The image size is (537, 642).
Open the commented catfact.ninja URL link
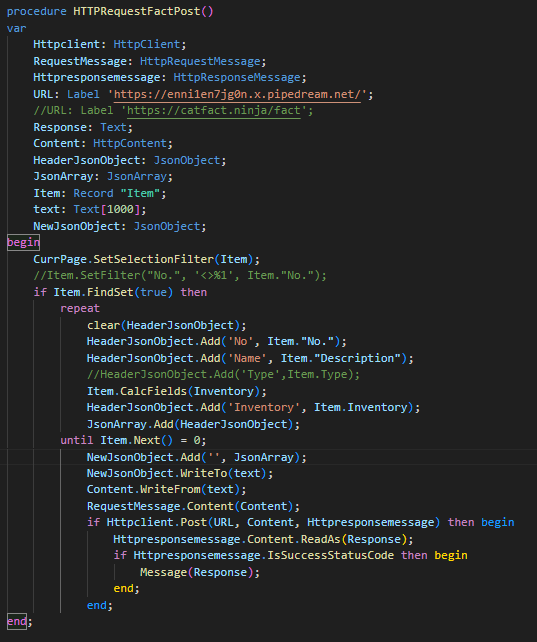[x=214, y=111]
